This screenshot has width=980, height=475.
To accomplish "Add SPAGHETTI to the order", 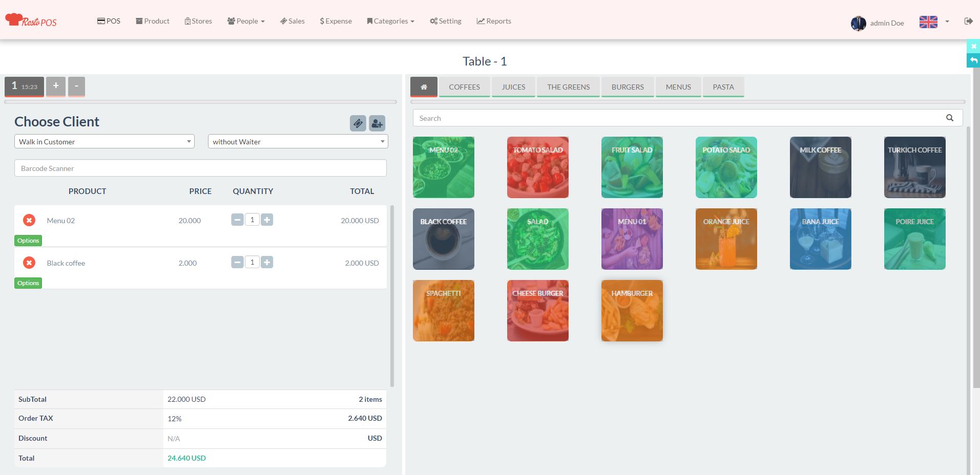I will click(x=444, y=311).
